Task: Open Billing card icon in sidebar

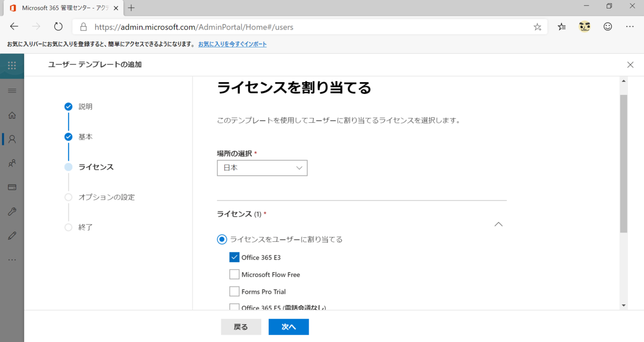Action: tap(12, 188)
